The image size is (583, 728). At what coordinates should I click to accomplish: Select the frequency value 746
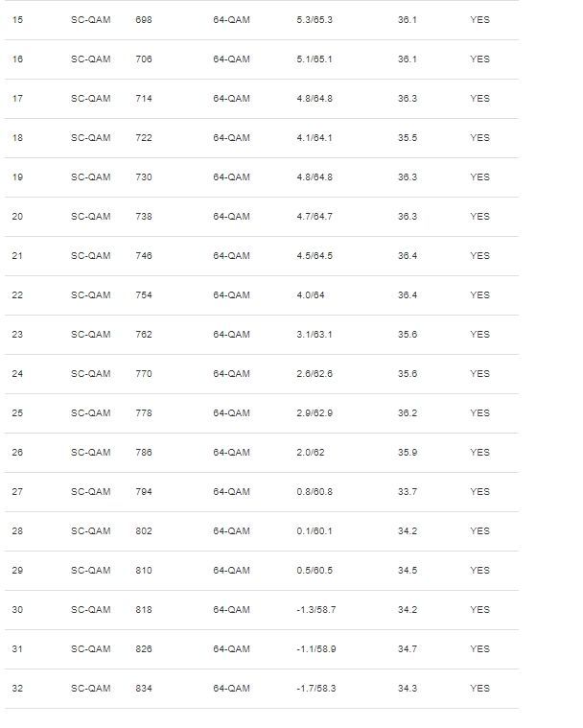[145, 256]
